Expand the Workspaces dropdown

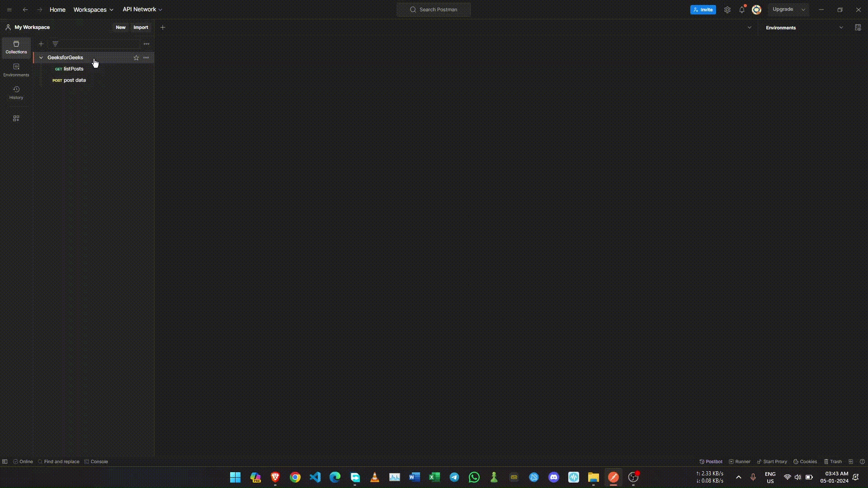(x=93, y=9)
